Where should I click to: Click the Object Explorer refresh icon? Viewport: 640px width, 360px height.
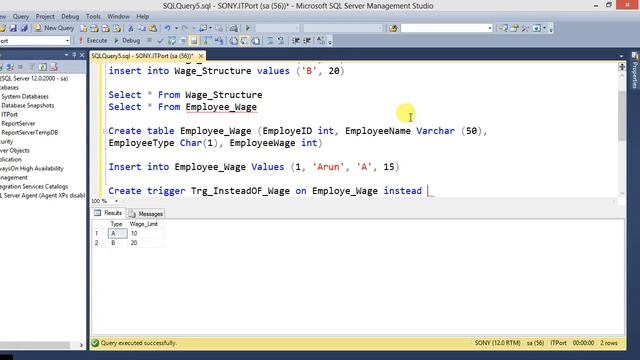(43, 67)
